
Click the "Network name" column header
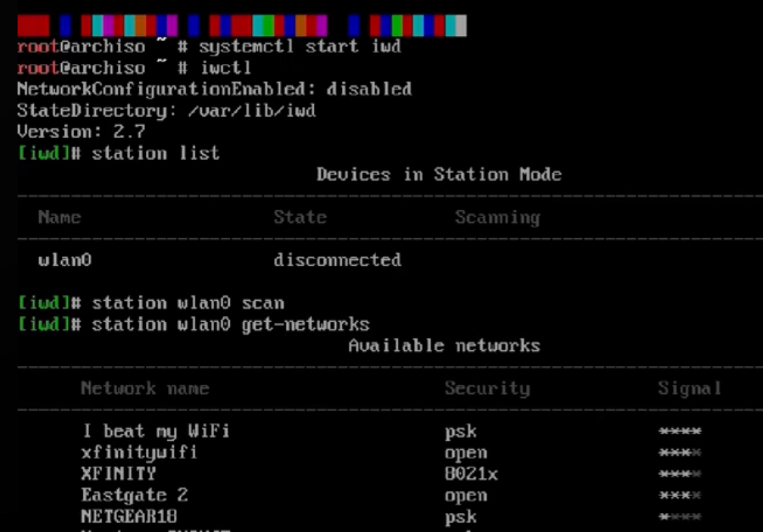(x=145, y=388)
